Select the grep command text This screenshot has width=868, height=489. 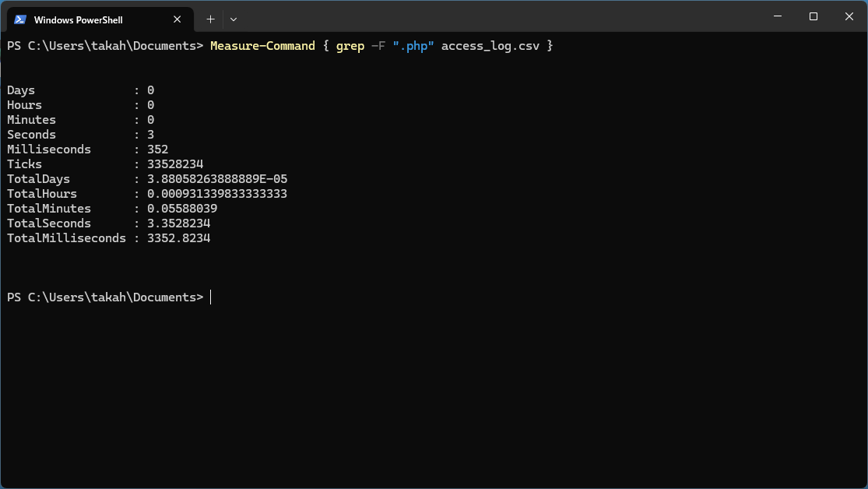[349, 45]
